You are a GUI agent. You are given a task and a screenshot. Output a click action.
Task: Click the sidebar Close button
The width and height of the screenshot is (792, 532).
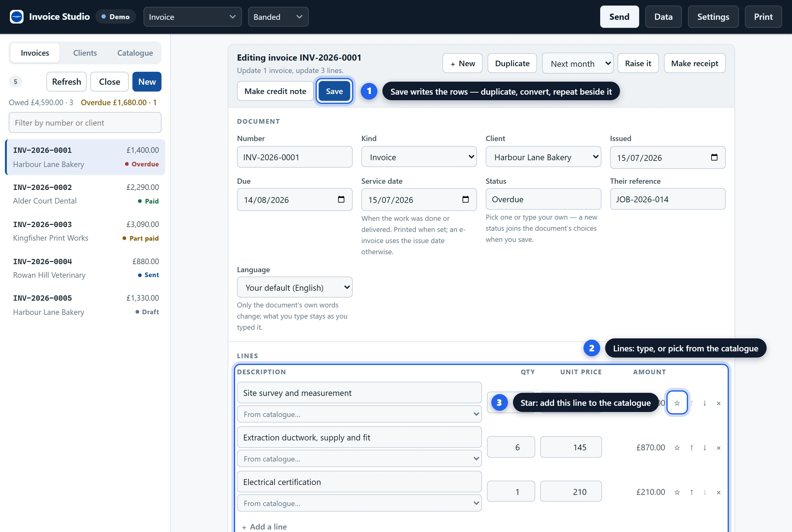click(x=109, y=81)
